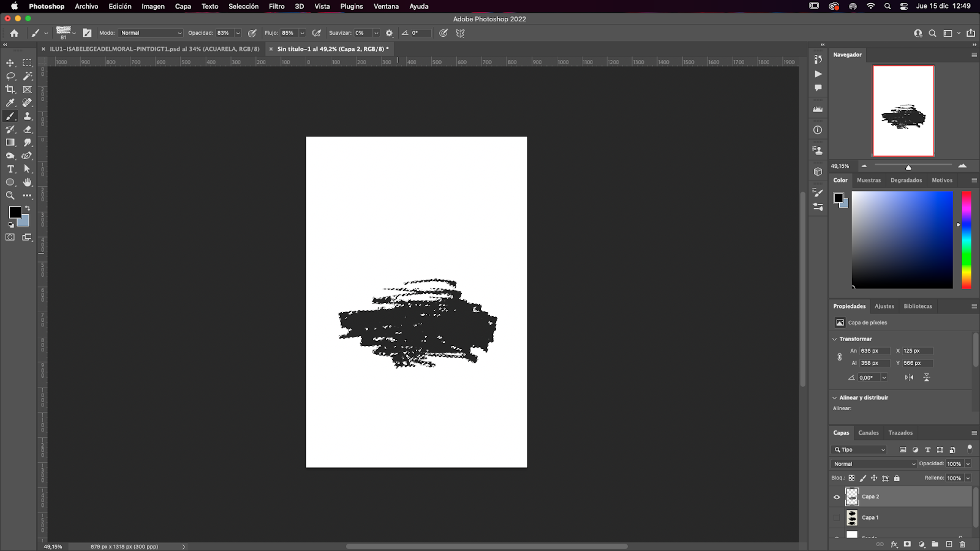Select the Brush tool in toolbox

point(10,116)
